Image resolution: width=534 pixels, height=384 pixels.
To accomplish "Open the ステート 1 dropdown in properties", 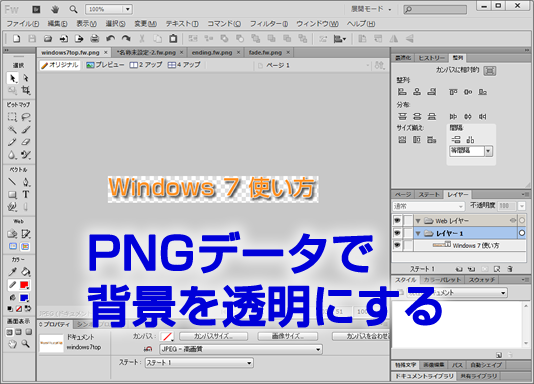I will pos(199,363).
